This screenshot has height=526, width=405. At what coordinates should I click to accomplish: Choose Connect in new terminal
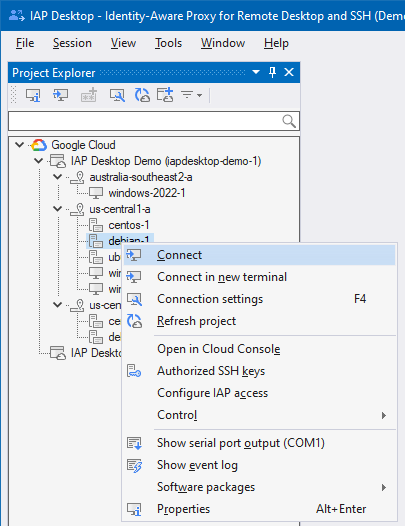coord(259,277)
